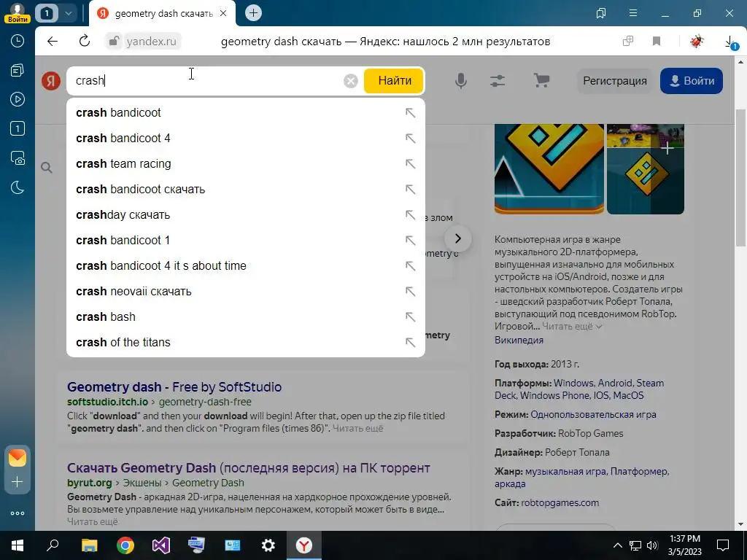Open the video player icon in sidebar
This screenshot has height=560, width=747.
click(18, 99)
